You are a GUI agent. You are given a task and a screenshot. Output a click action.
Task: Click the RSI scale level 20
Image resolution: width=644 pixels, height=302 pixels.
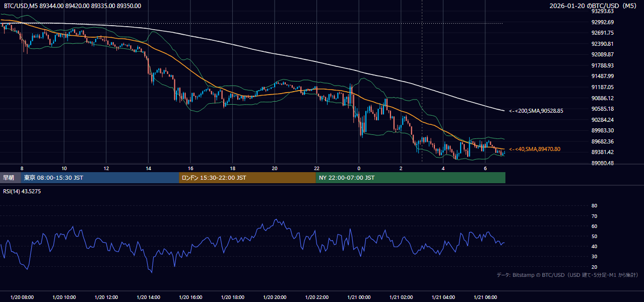click(595, 267)
